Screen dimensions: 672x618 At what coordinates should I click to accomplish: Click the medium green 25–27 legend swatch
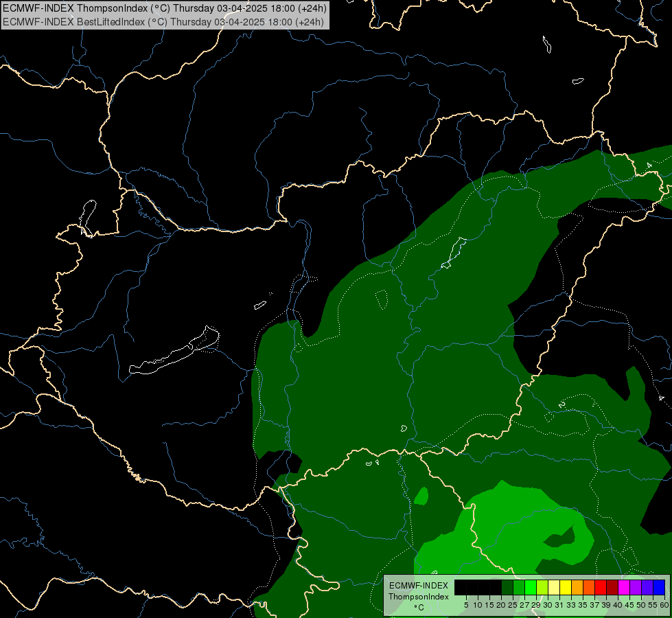(519, 587)
